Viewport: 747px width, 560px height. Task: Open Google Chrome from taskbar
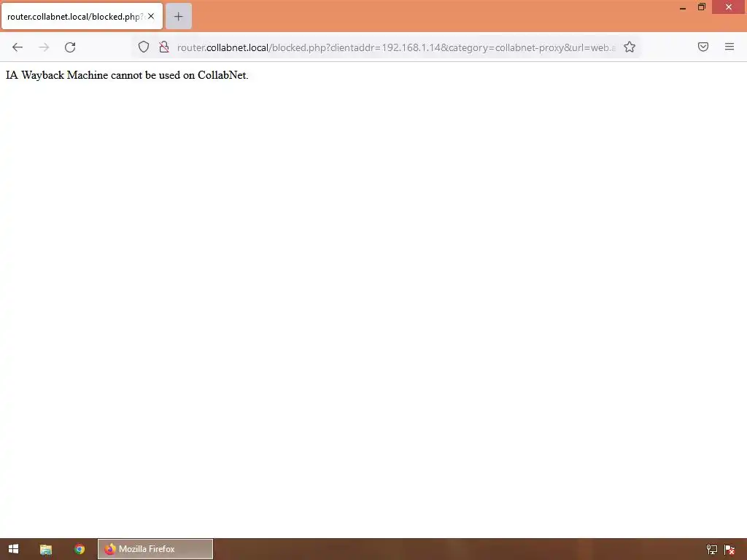point(80,549)
